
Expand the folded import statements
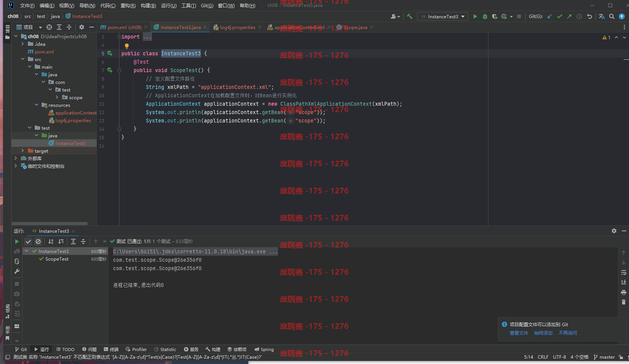point(147,37)
